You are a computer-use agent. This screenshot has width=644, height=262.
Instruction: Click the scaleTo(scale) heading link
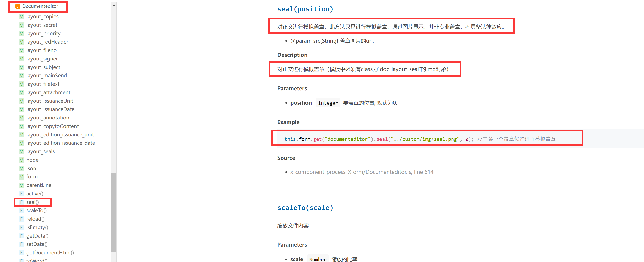(x=305, y=208)
